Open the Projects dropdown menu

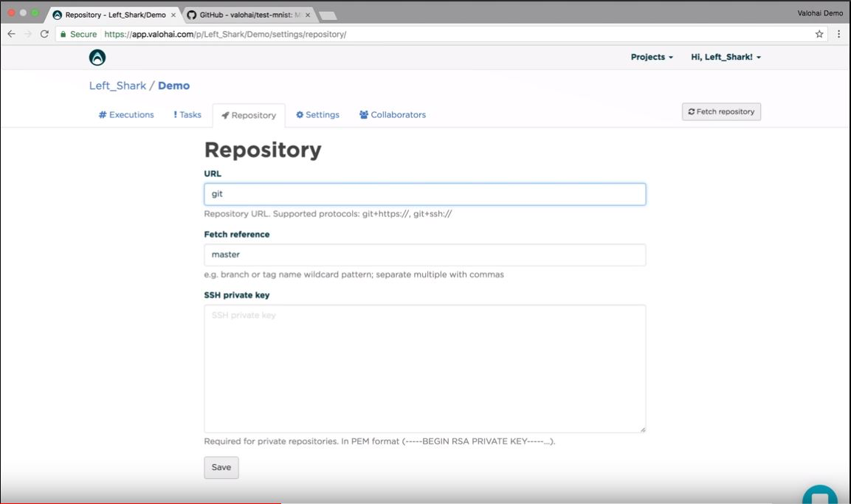click(x=652, y=57)
